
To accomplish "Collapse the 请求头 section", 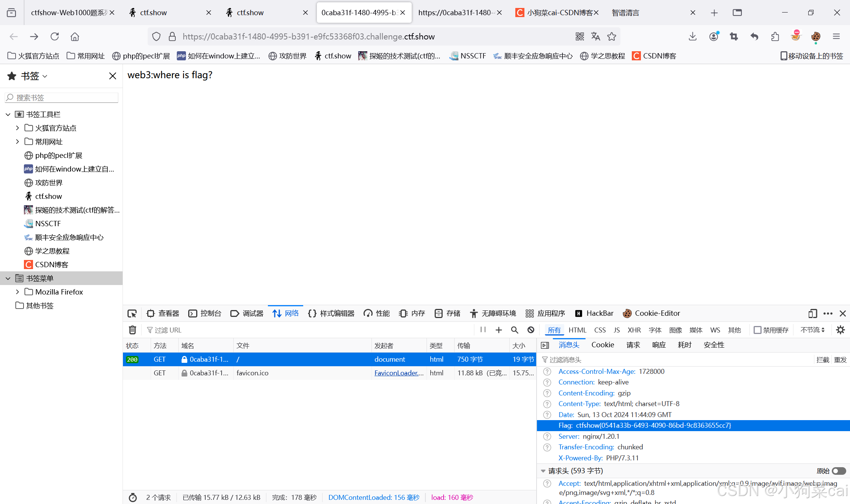I will coord(543,471).
